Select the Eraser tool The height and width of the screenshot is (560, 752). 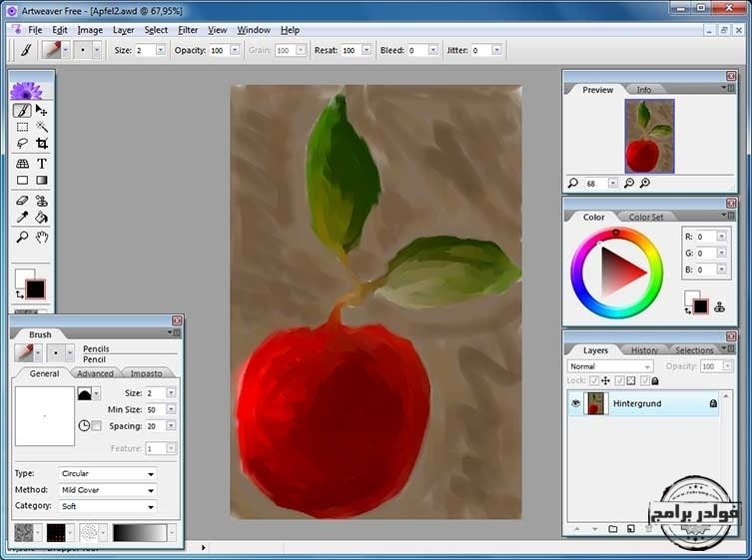(x=22, y=201)
